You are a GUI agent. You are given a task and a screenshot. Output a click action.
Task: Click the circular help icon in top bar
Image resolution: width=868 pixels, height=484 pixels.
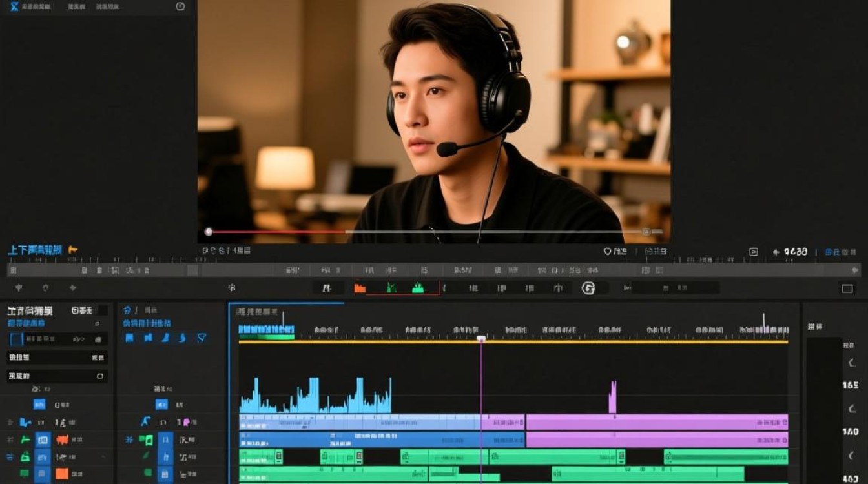click(x=180, y=6)
